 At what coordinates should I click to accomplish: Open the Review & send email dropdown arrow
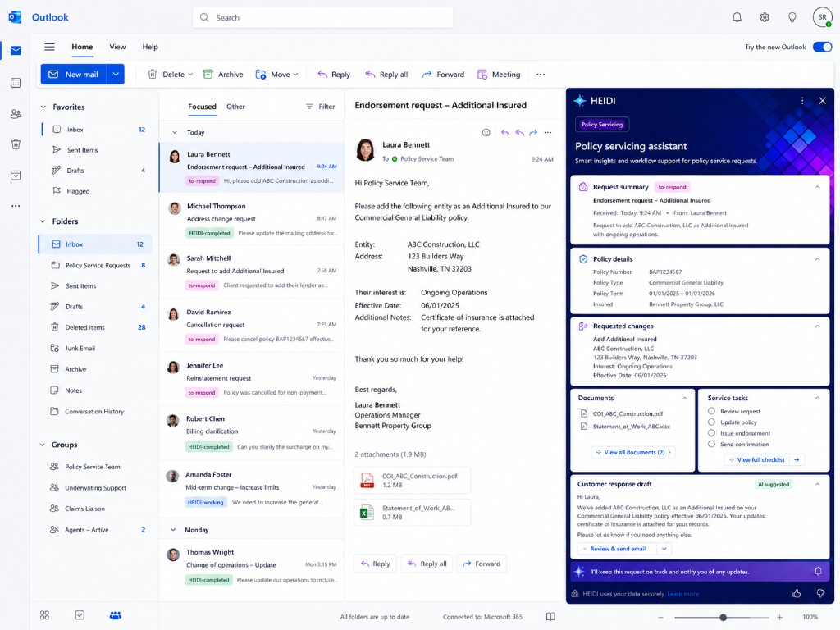tap(664, 549)
